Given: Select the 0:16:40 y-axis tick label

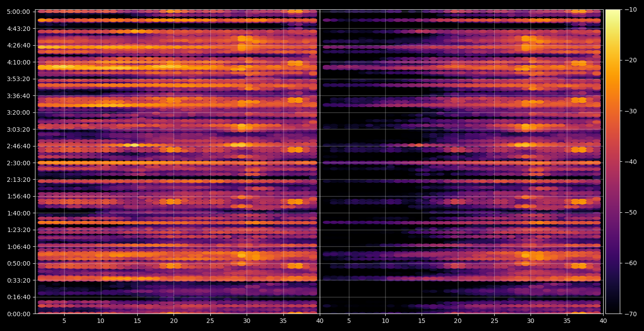Looking at the screenshot, I should [18, 297].
